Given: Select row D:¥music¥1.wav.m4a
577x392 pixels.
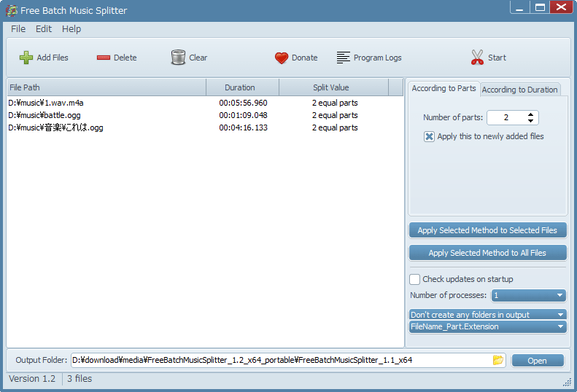Looking at the screenshot, I should [x=205, y=103].
